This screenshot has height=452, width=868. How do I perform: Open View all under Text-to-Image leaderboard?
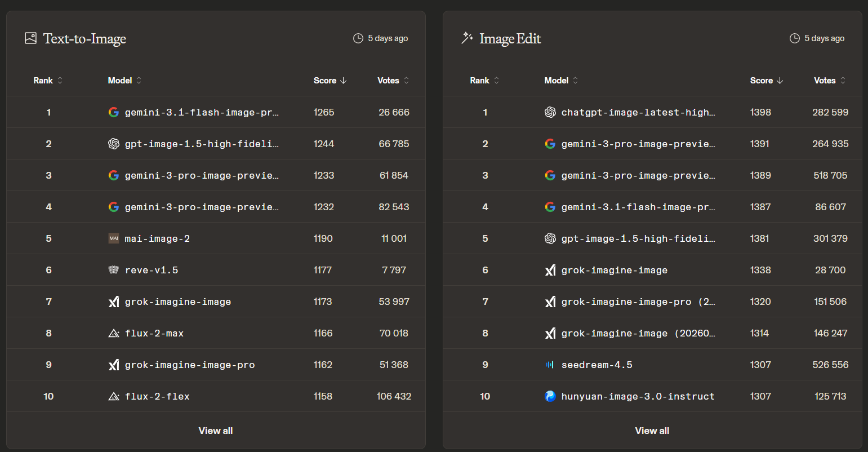(x=216, y=431)
